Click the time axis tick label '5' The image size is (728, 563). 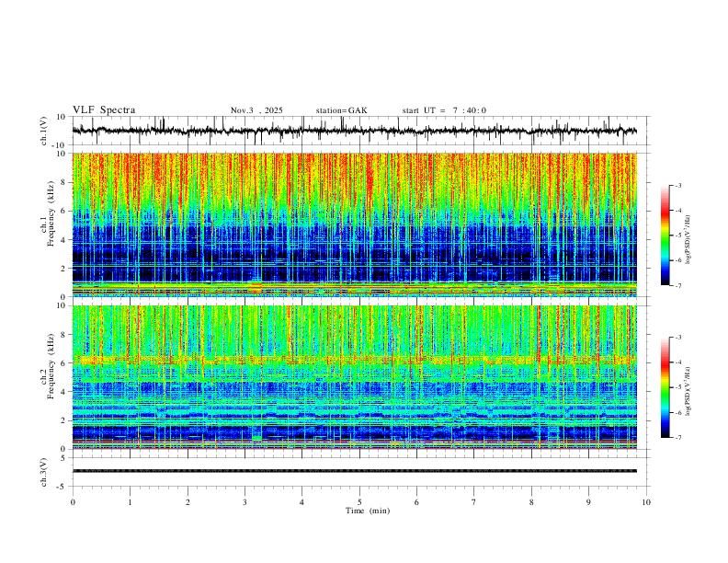tap(359, 502)
